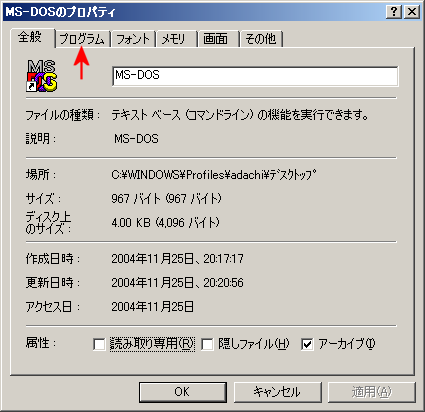Select the 全般 tab
This screenshot has height=412, width=425.
tap(32, 37)
